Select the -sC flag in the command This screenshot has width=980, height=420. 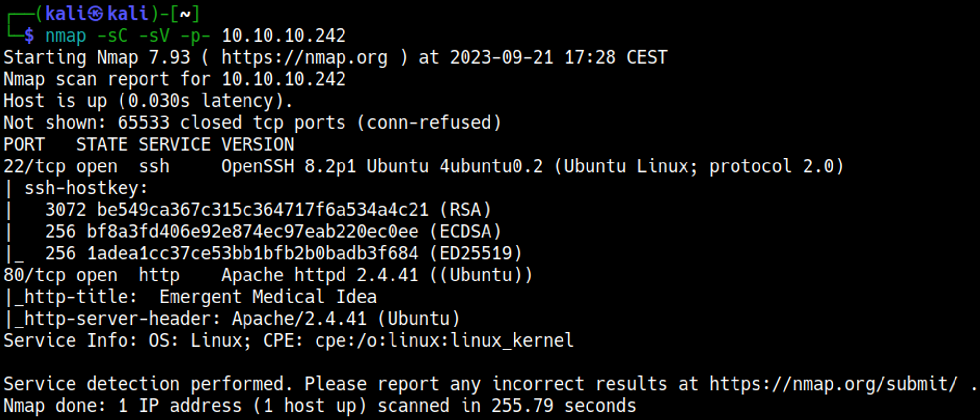112,36
